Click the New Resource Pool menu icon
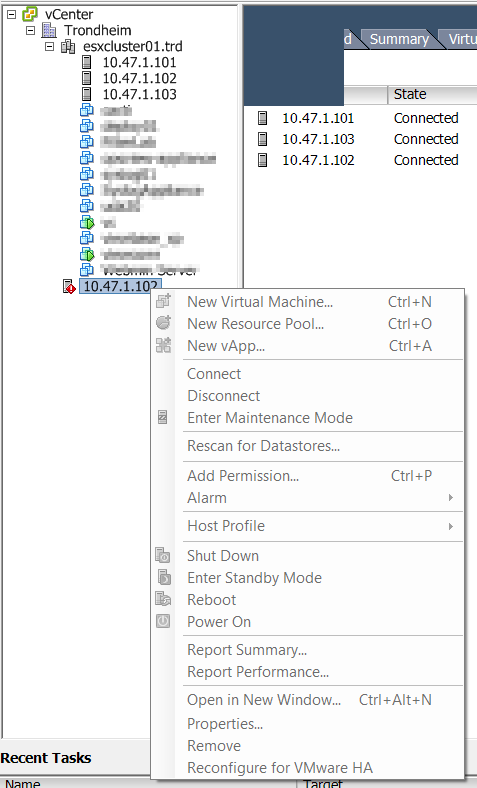477x788 pixels. pyautogui.click(x=163, y=323)
